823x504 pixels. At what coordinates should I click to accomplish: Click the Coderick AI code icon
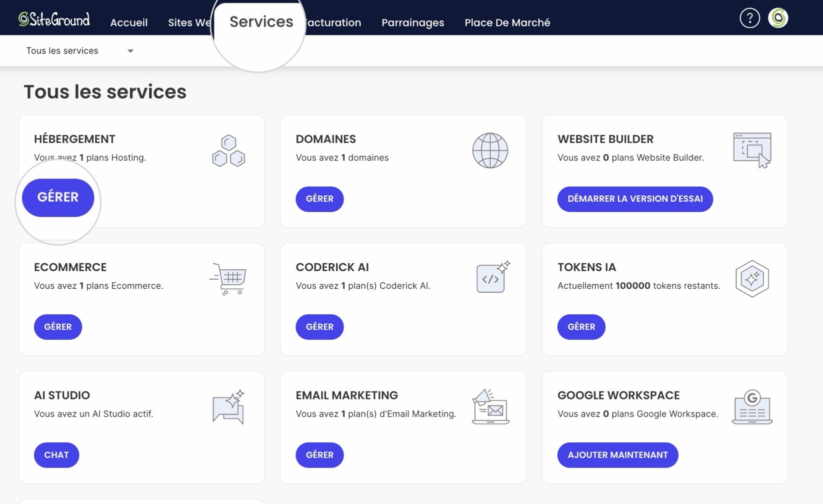(493, 277)
